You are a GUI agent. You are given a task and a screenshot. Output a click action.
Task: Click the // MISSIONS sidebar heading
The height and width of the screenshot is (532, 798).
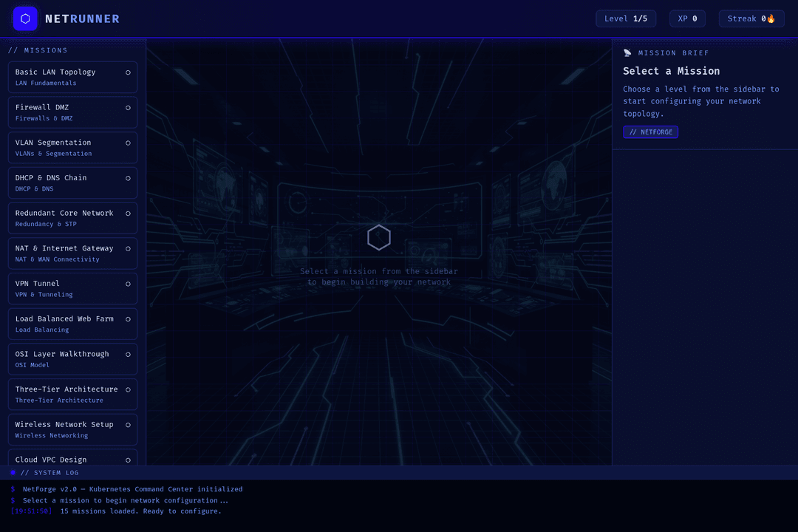coord(38,50)
